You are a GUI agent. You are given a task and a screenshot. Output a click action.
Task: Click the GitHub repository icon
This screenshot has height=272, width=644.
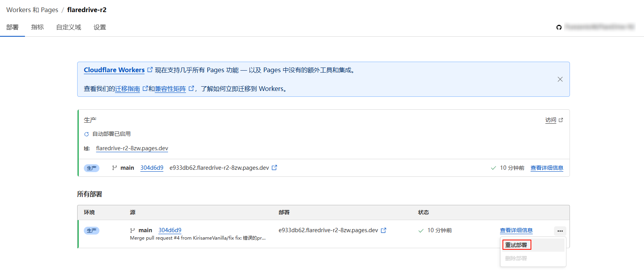click(x=559, y=27)
